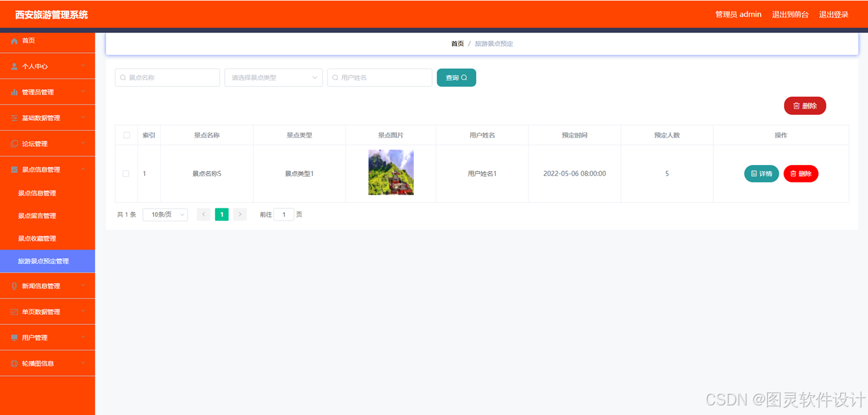
Task: Click the icon beside 新闻信息管理
Action: pyautogui.click(x=14, y=286)
